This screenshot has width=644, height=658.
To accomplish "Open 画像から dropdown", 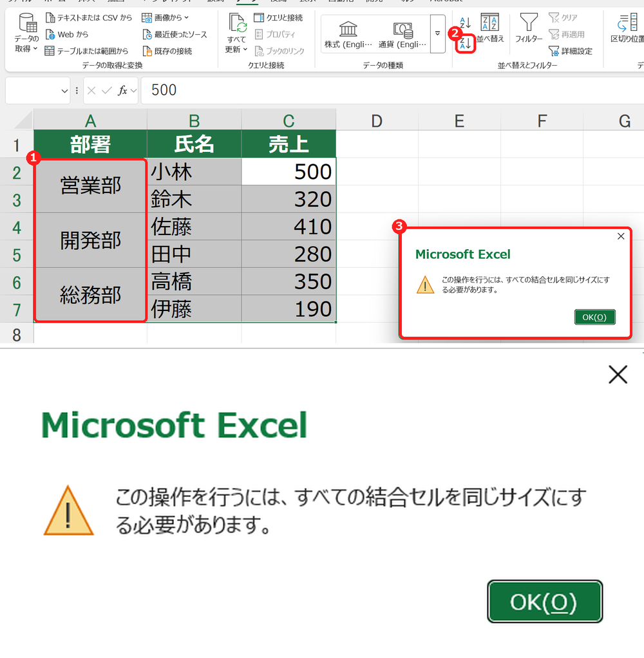I will (x=165, y=17).
